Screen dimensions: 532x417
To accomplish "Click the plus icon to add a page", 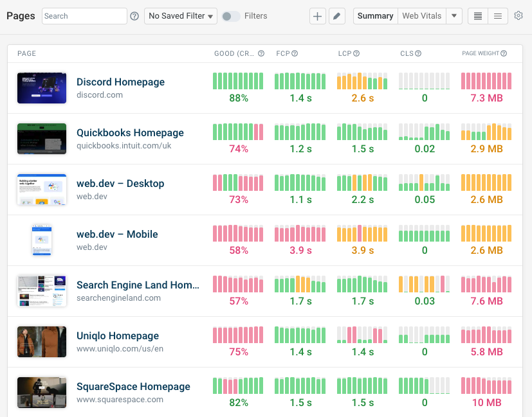I will [x=317, y=16].
